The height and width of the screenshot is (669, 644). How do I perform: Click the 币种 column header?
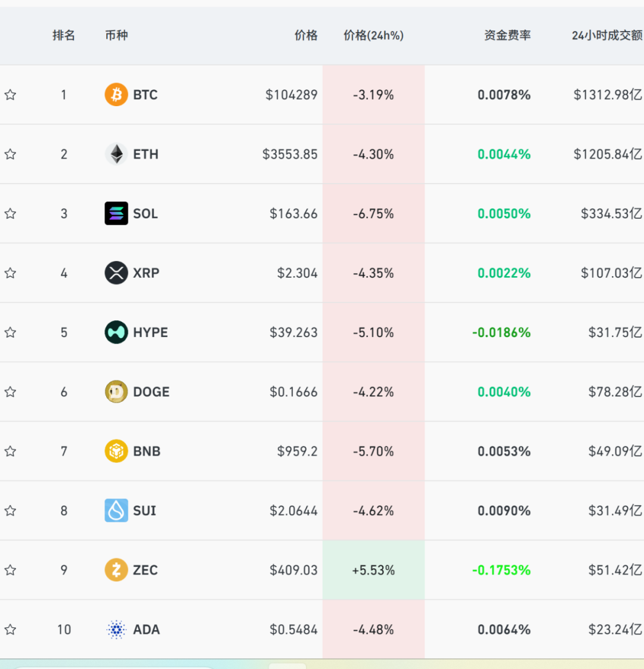[x=116, y=36]
